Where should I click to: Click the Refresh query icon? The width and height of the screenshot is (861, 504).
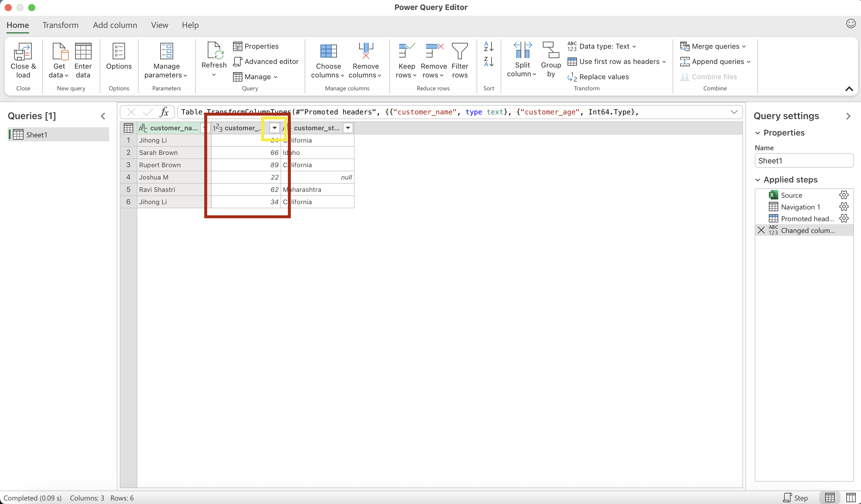pos(214,51)
